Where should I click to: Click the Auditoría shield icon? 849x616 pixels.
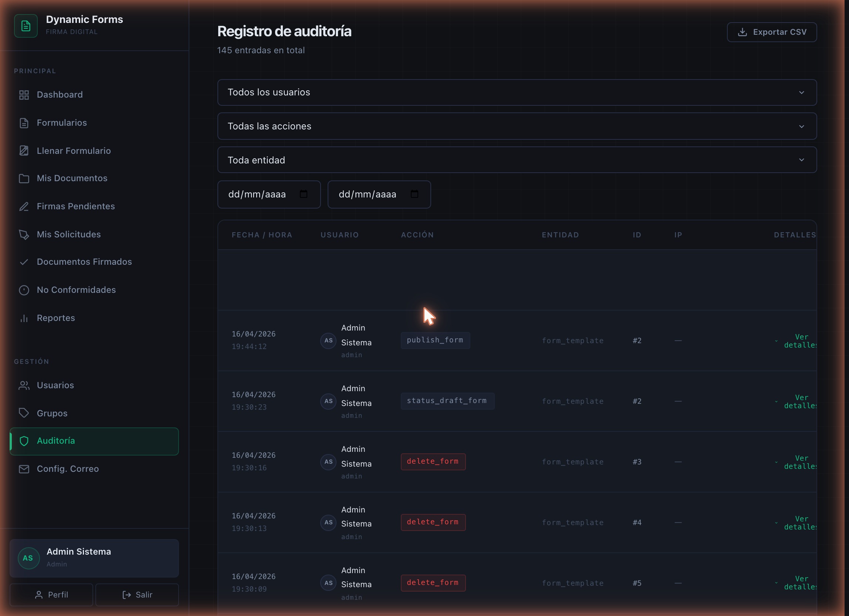coord(24,441)
